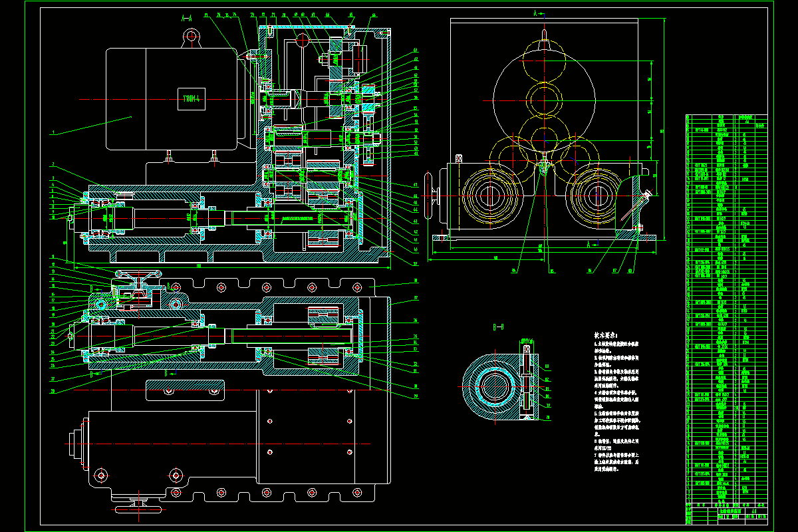The image size is (798, 532).
Task: Click the B-B section view label
Action: (x=498, y=327)
